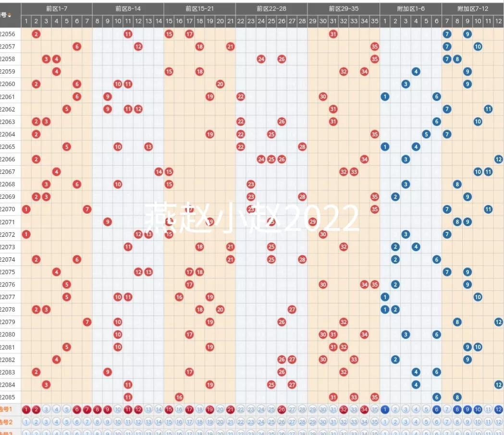
Task: Select the 前区22-28 header group
Action: coord(271,8)
